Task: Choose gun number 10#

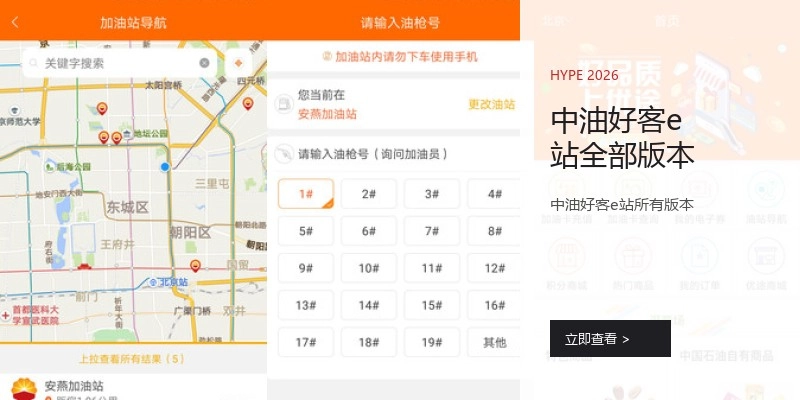Action: tap(369, 268)
